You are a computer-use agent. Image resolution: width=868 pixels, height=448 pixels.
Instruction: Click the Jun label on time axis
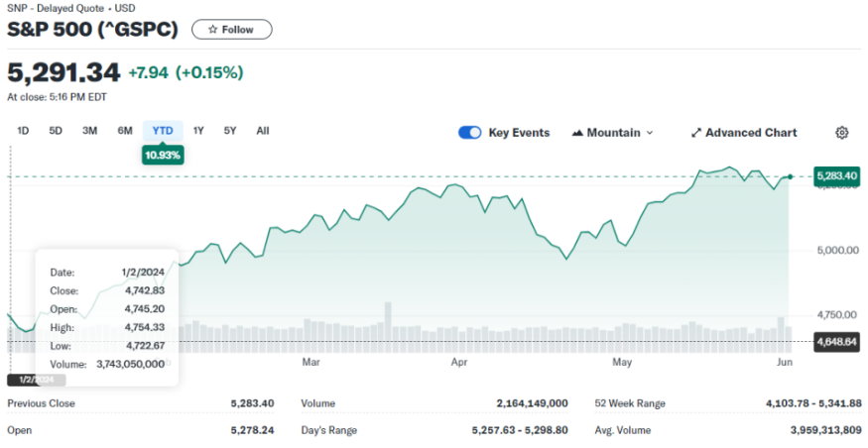785,363
